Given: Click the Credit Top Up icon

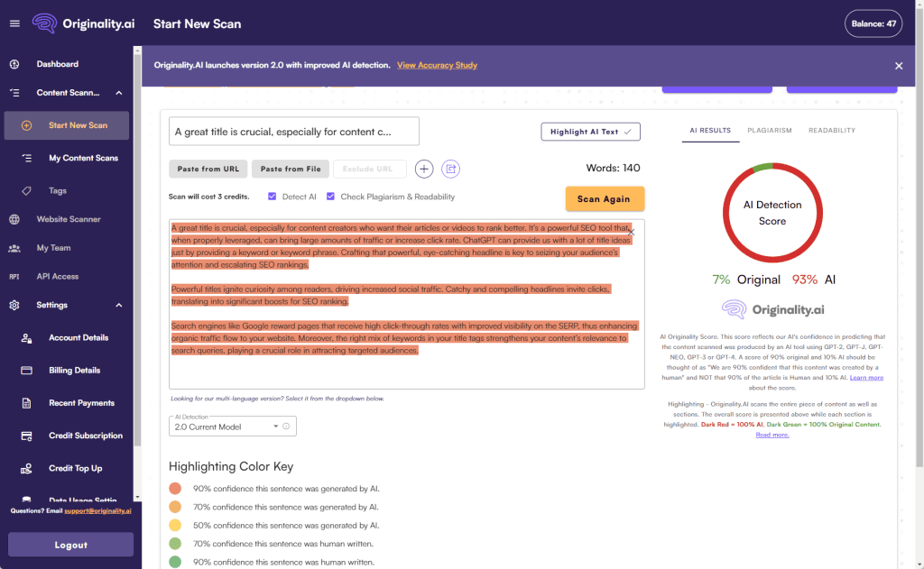Looking at the screenshot, I should click(26, 469).
